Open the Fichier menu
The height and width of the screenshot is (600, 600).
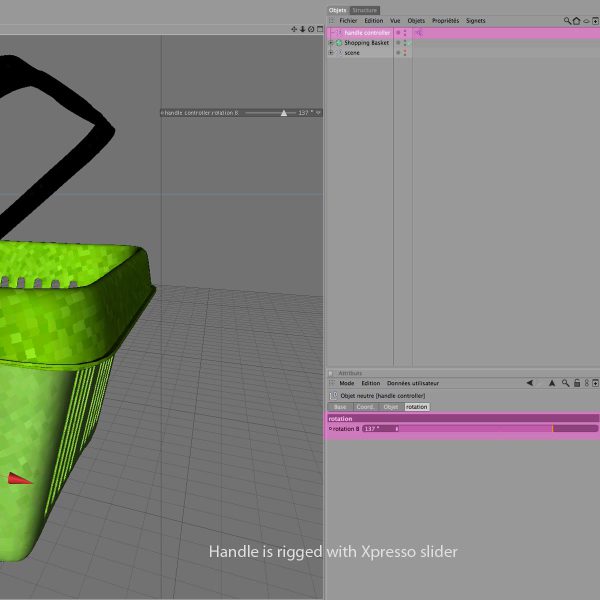[348, 20]
